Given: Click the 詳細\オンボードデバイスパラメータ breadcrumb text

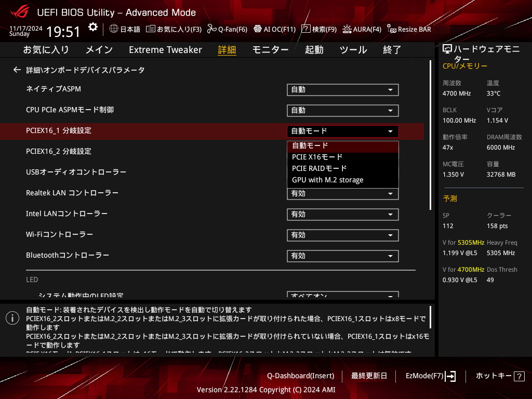Looking at the screenshot, I should tap(86, 70).
